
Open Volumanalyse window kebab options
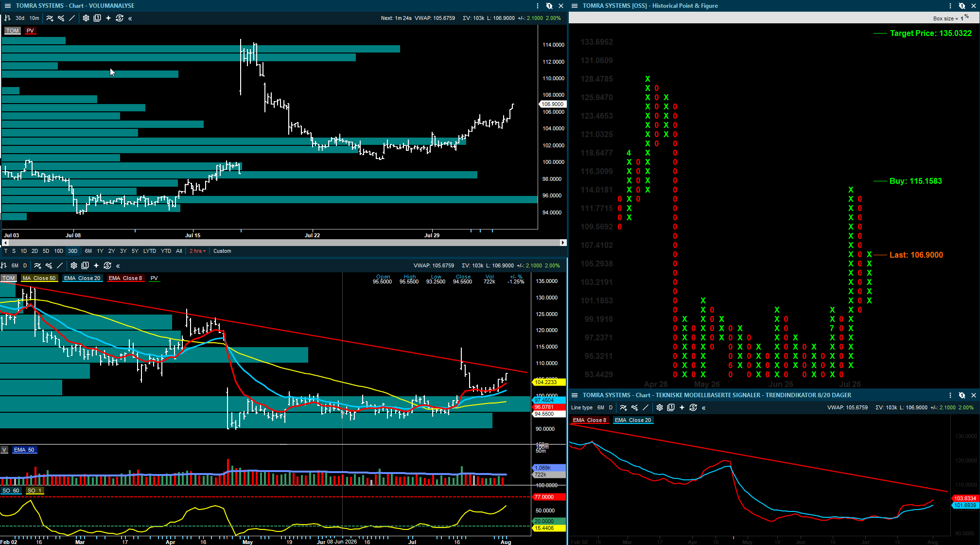[x=538, y=6]
